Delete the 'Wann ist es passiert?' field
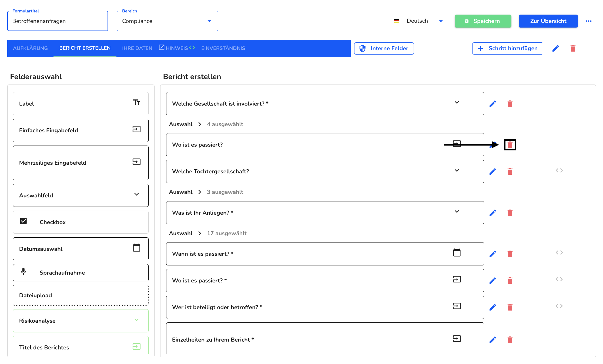 coord(510,254)
